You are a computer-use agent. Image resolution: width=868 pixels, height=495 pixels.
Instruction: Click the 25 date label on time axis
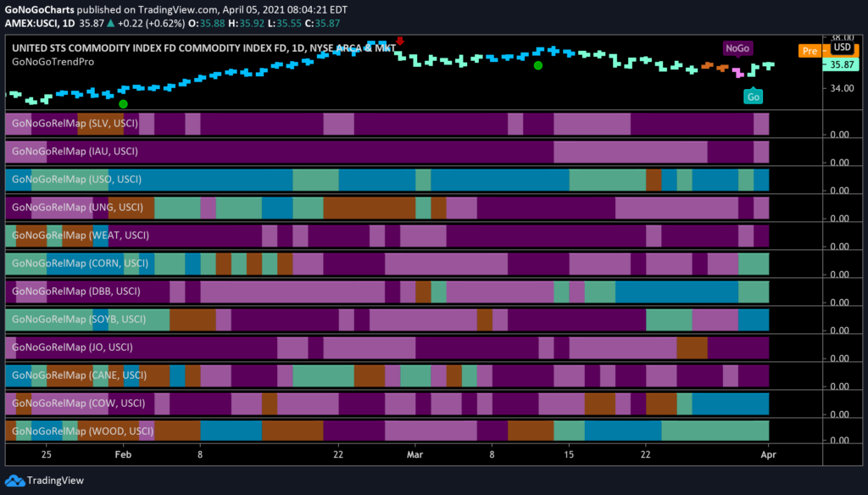[x=47, y=454]
